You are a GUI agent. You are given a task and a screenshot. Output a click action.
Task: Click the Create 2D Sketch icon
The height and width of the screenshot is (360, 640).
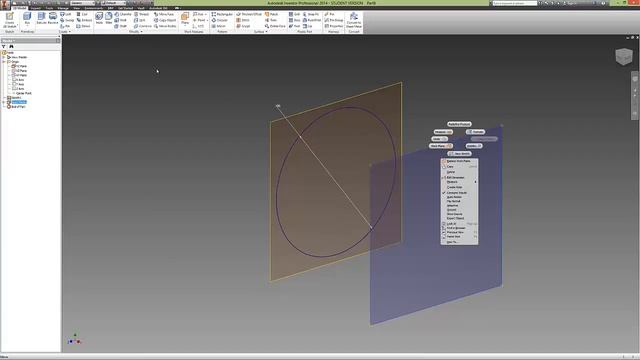coord(9,20)
